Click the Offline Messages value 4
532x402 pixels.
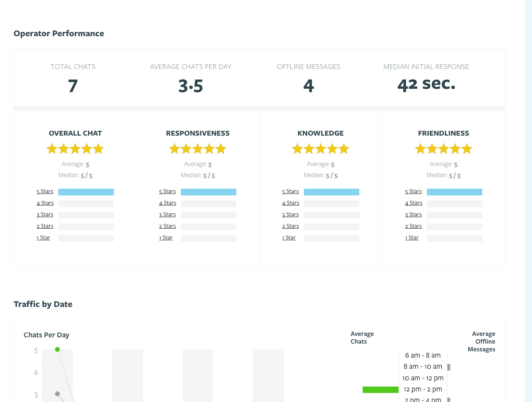(308, 86)
